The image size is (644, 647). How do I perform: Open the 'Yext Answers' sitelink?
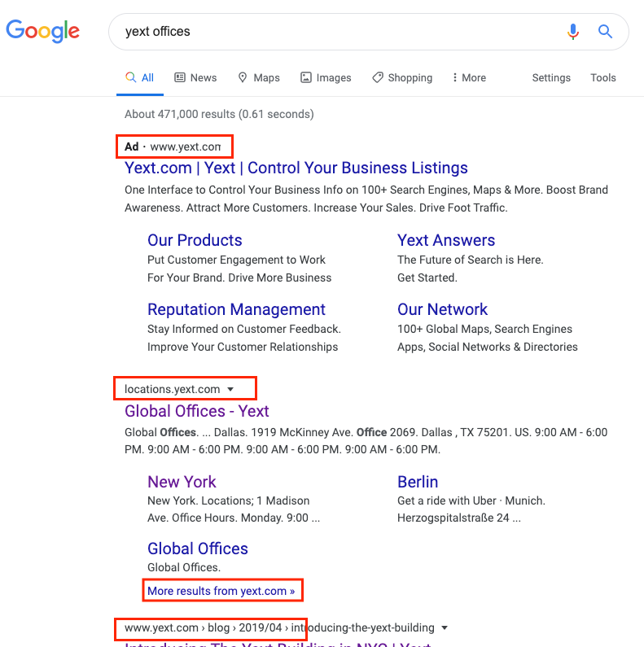click(446, 240)
